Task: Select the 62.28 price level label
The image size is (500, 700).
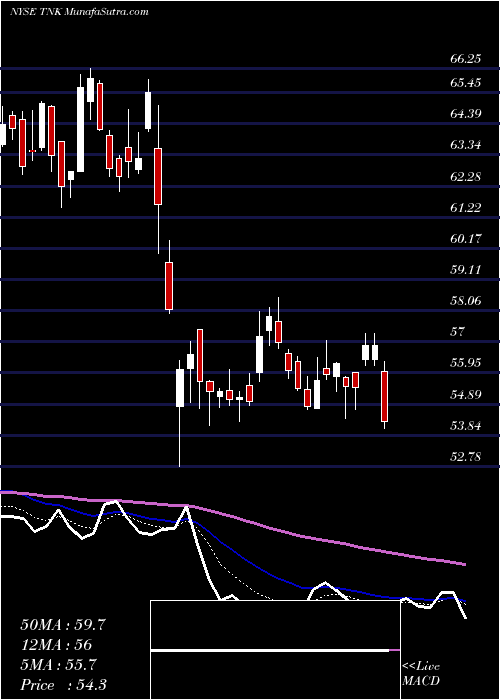Action: pyautogui.click(x=466, y=176)
